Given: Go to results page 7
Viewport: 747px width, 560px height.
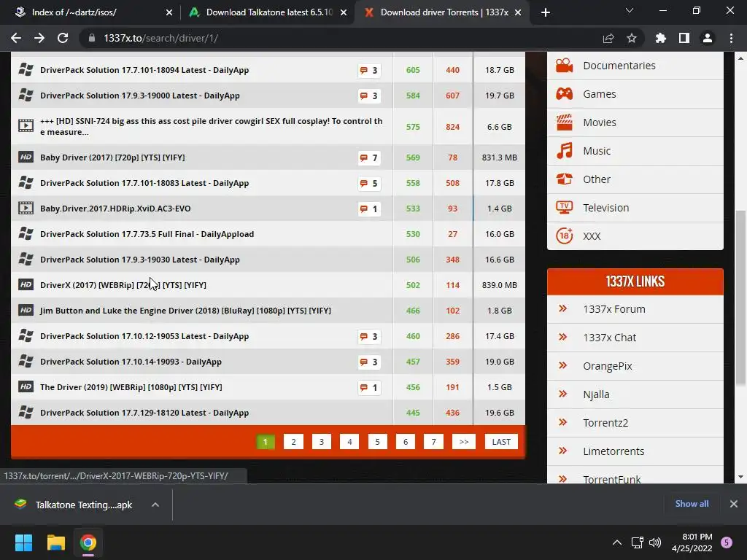Looking at the screenshot, I should pyautogui.click(x=433, y=442).
